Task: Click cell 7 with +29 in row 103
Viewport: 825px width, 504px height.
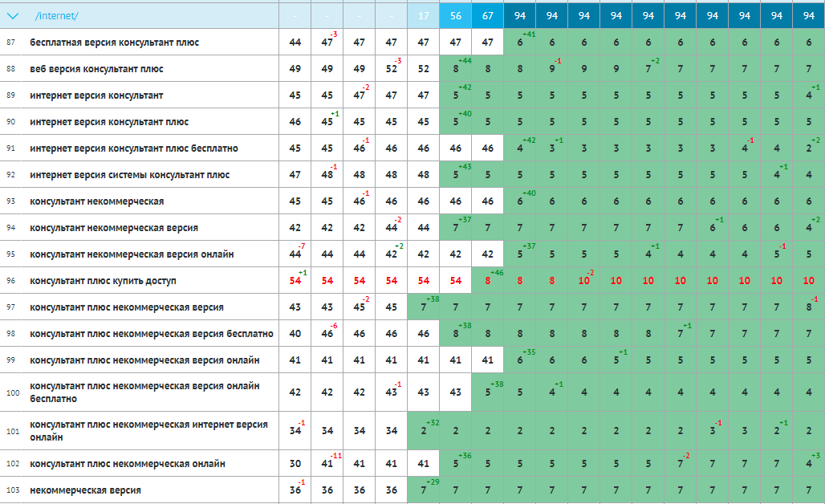Action: [x=424, y=490]
